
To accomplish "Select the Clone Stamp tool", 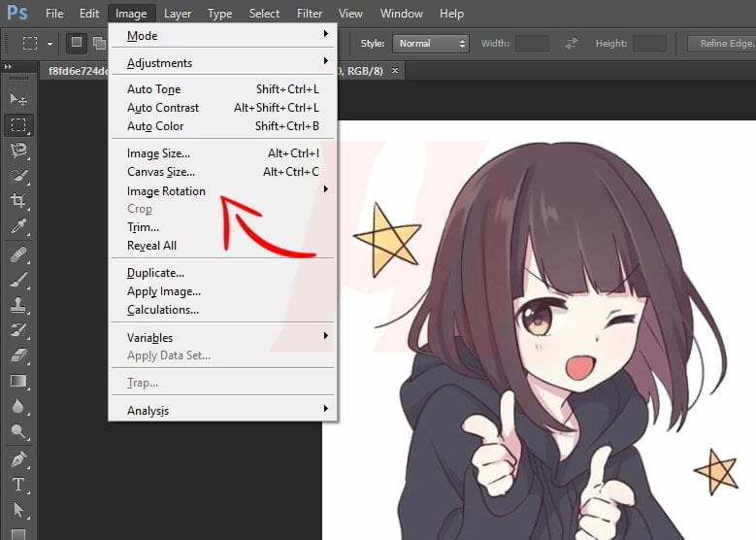I will pos(18,305).
